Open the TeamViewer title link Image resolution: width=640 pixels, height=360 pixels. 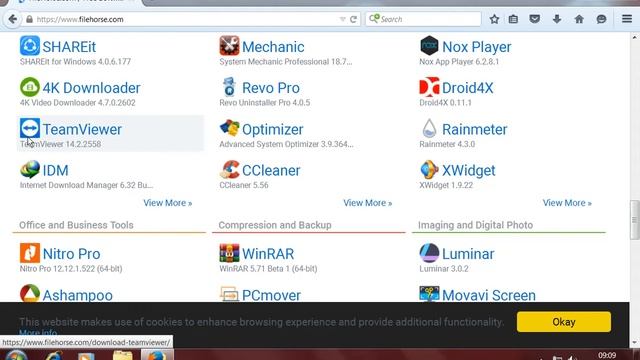(x=82, y=130)
